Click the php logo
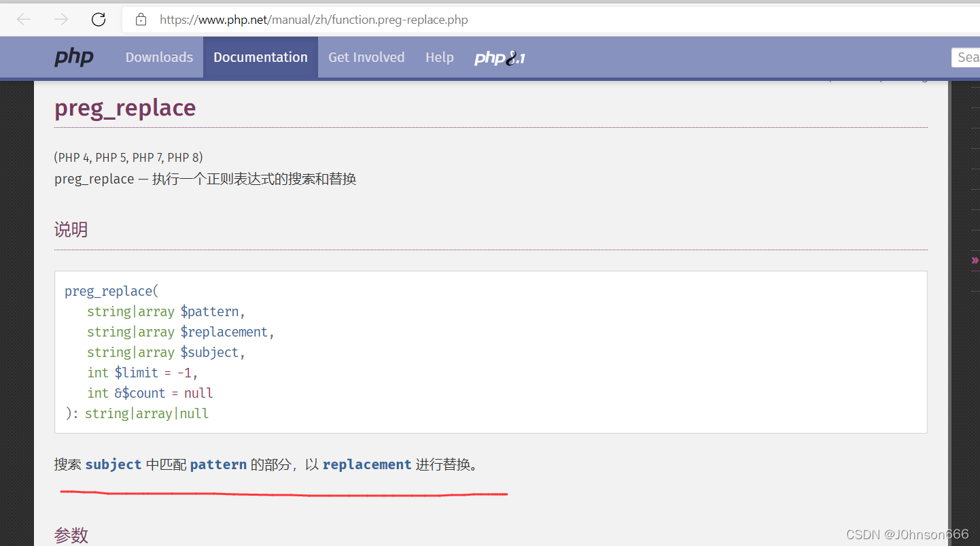This screenshot has height=546, width=980. [x=74, y=58]
